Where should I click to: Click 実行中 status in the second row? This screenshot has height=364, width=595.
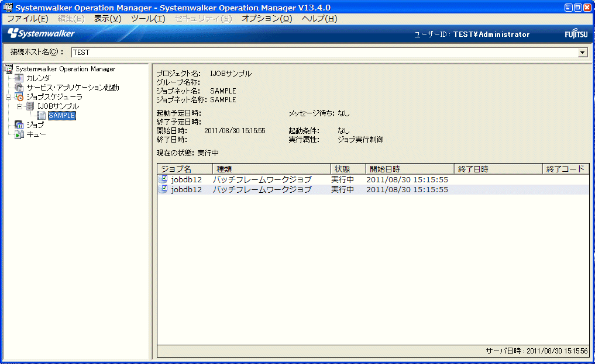click(x=342, y=189)
